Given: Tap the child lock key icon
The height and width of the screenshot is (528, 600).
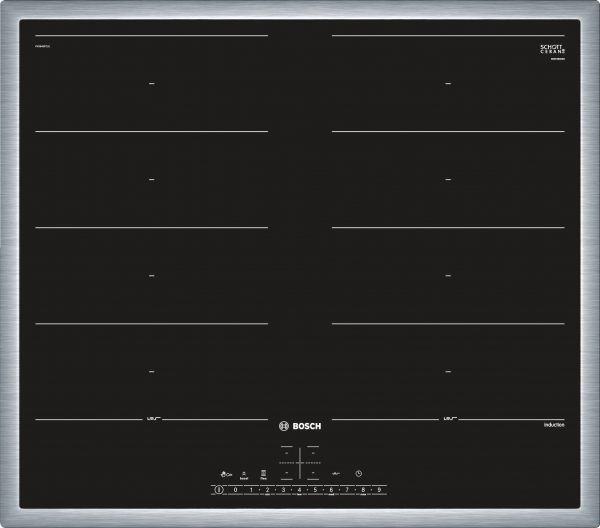Looking at the screenshot, I should tap(226, 473).
